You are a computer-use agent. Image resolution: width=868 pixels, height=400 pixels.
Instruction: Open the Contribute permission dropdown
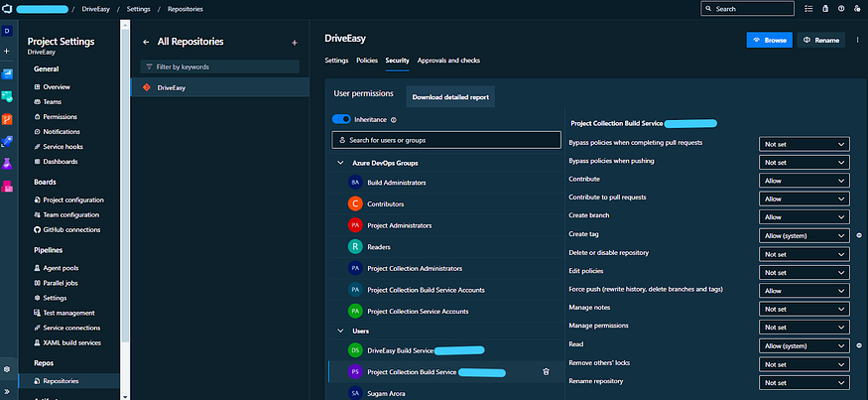point(804,181)
